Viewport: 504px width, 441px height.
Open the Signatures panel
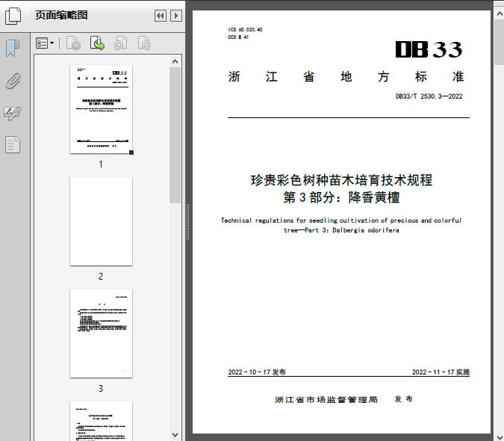[x=13, y=113]
